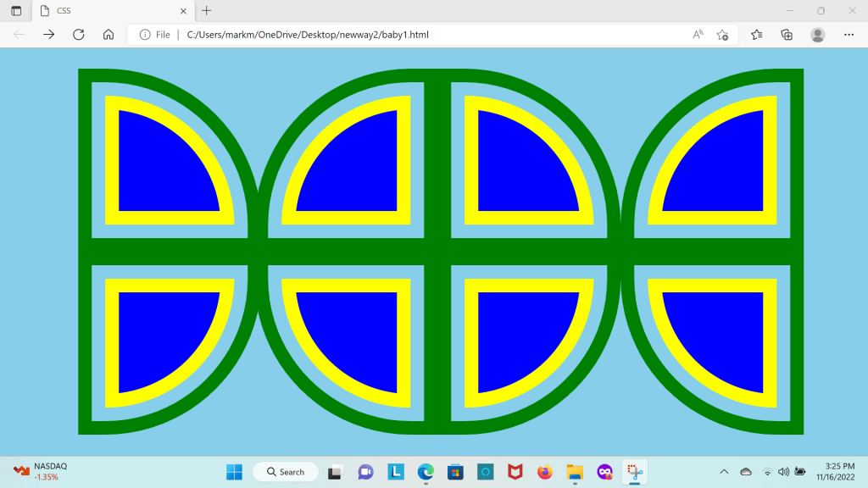Open a new browser tab
868x488 pixels.
pyautogui.click(x=207, y=11)
